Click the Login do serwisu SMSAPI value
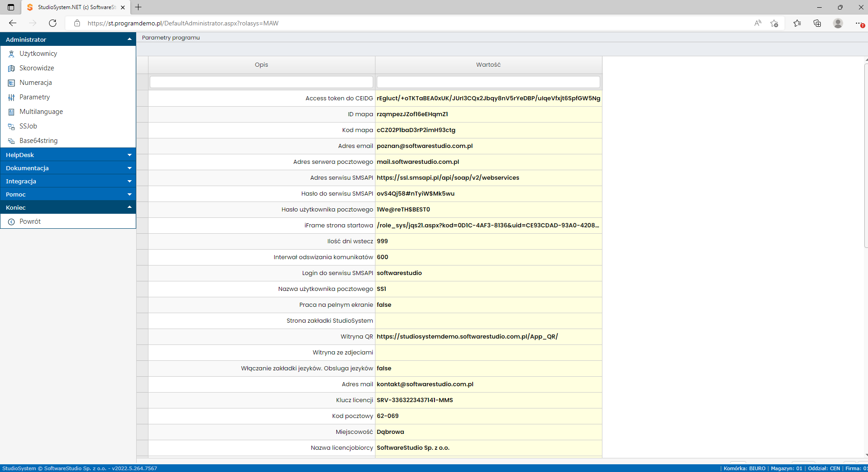This screenshot has width=868, height=472. [x=399, y=273]
